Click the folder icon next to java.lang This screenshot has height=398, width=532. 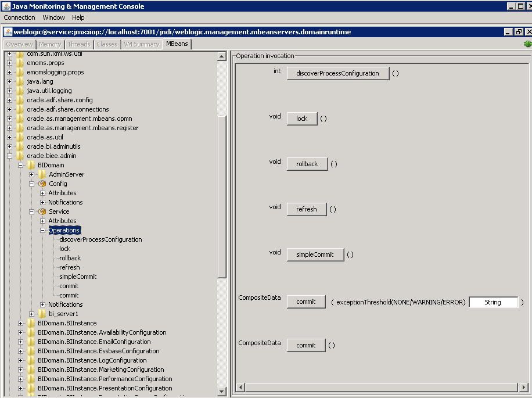(20, 81)
